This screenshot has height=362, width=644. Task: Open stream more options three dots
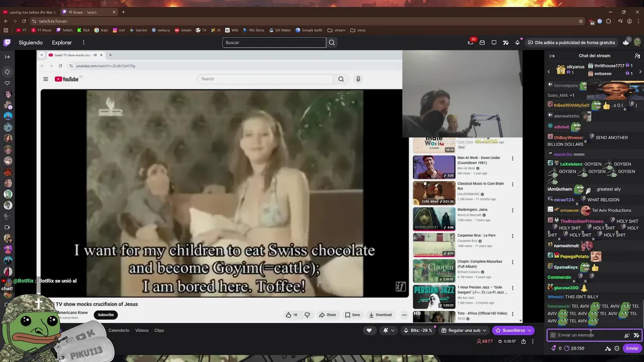(533, 341)
